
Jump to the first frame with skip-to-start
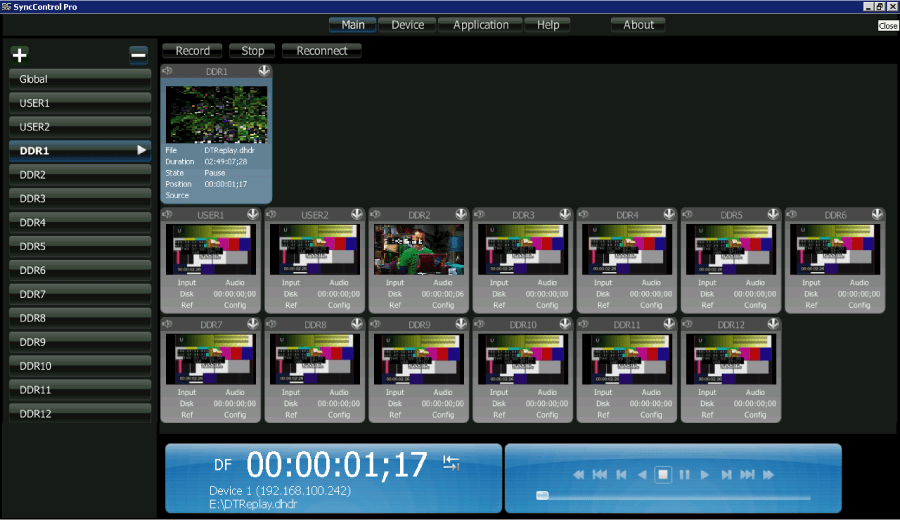click(600, 475)
